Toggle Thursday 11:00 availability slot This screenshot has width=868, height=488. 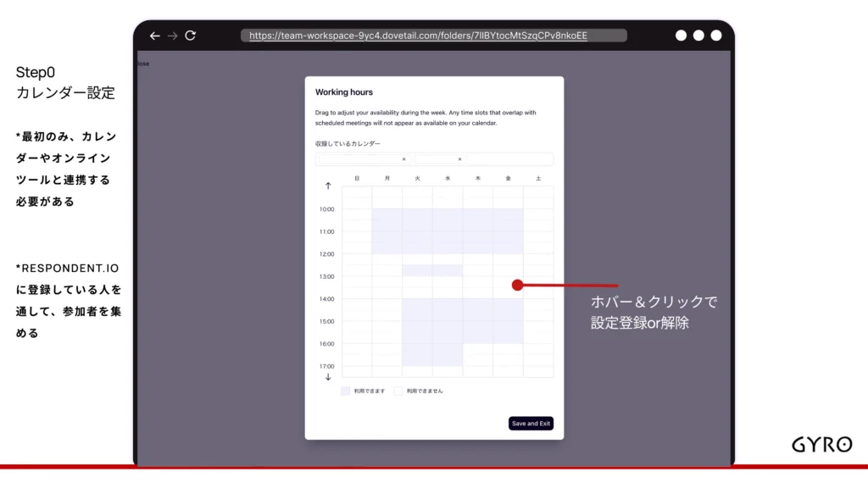pyautogui.click(x=477, y=236)
